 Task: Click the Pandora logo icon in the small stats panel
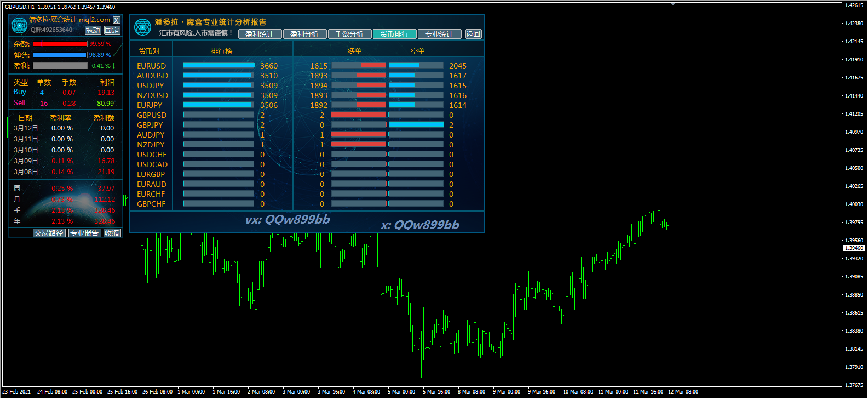point(19,25)
